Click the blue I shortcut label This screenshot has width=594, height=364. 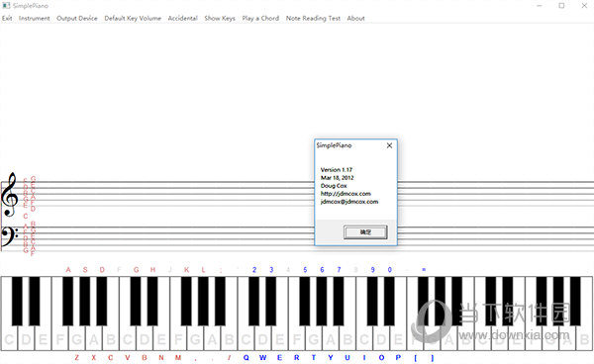(x=364, y=357)
